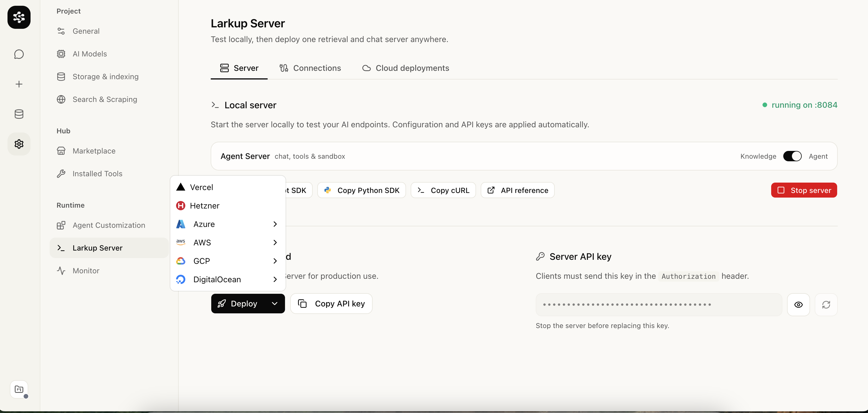Switch to the Server tab

(239, 68)
